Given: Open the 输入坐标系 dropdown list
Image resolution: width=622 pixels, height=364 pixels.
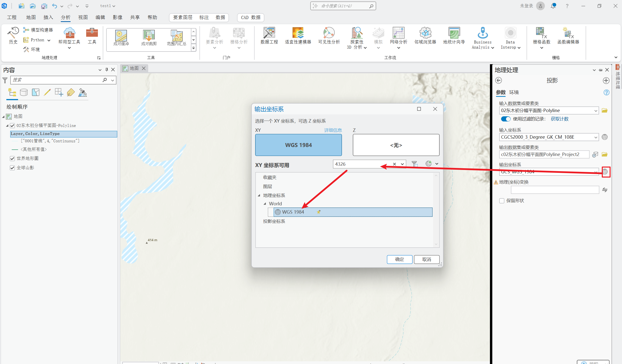Looking at the screenshot, I should coord(596,137).
